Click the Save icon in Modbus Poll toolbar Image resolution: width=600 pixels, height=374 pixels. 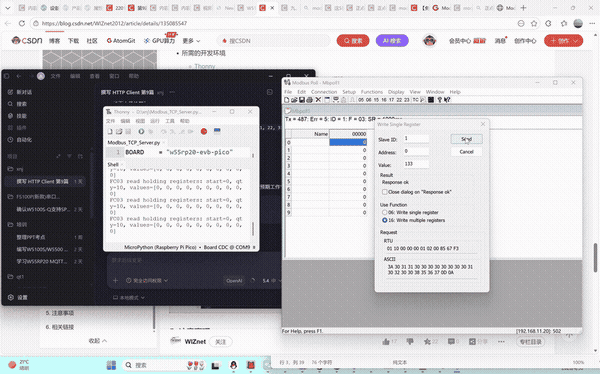point(302,100)
